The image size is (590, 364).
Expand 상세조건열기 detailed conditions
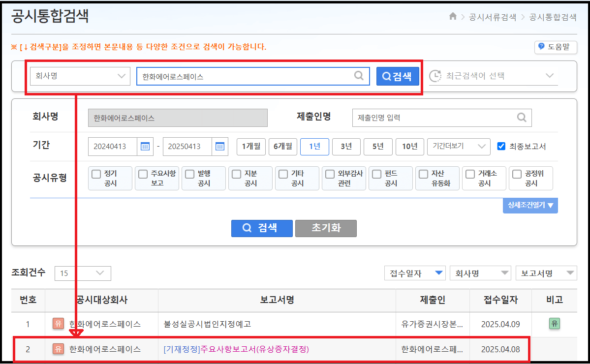[x=530, y=205]
